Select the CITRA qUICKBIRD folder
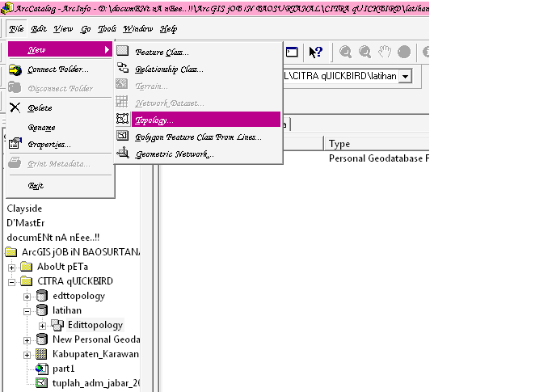The width and height of the screenshot is (552, 392). (x=75, y=281)
